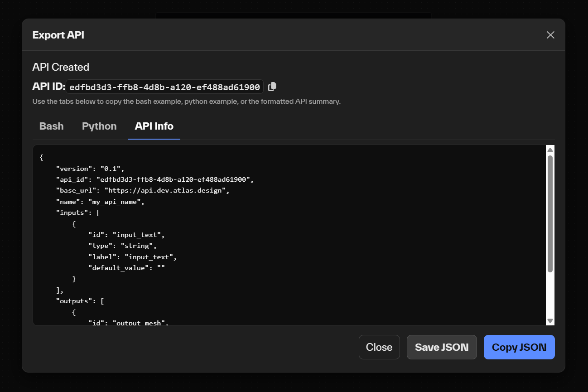Viewport: 588px width, 392px height.
Task: Copy the API ID using clipboard icon
Action: [x=272, y=87]
